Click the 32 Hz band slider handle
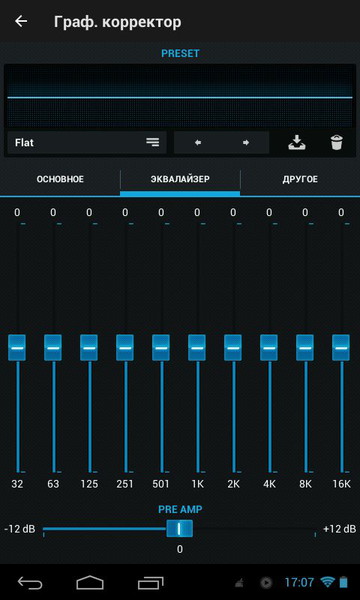The image size is (360, 600). [17, 347]
